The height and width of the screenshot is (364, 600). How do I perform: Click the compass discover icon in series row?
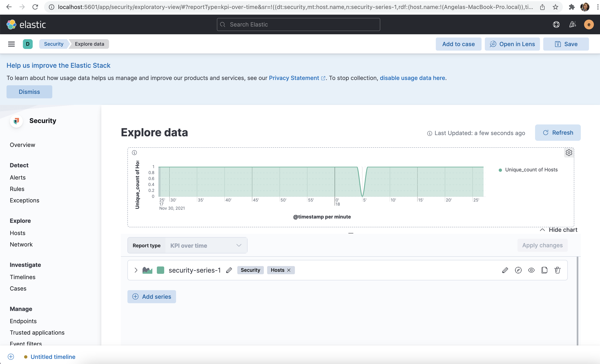pos(518,270)
